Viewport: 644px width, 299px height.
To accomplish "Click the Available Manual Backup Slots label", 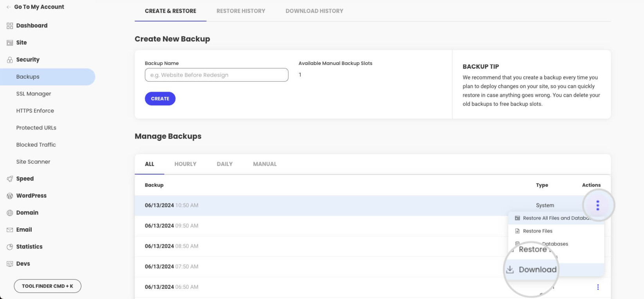I will (335, 63).
